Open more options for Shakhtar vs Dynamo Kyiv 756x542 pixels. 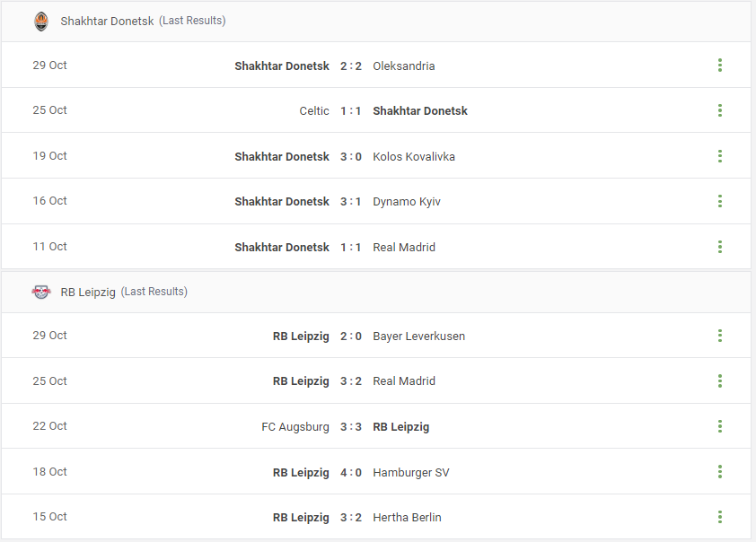pyautogui.click(x=720, y=201)
